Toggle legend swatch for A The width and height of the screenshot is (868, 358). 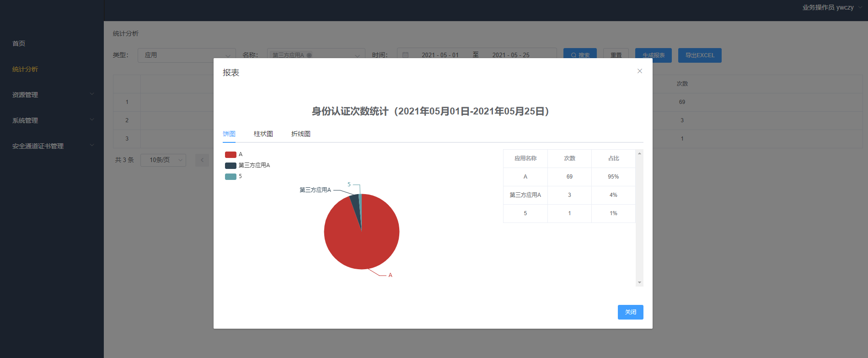[x=230, y=155]
